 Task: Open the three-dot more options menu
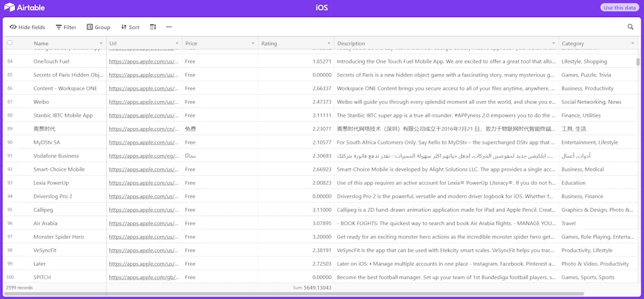(x=169, y=27)
